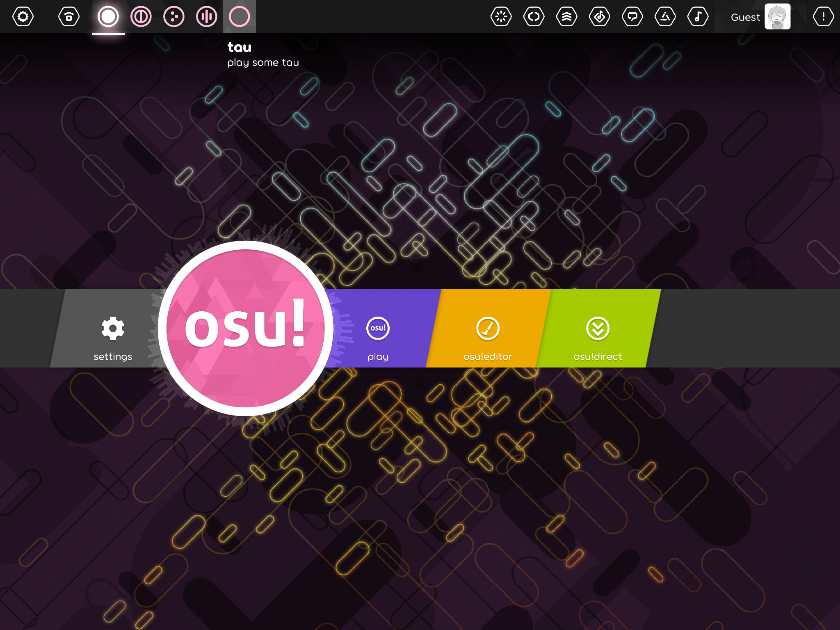Click the Guest avatar picture
Screen dimensions: 840x630
(778, 16)
